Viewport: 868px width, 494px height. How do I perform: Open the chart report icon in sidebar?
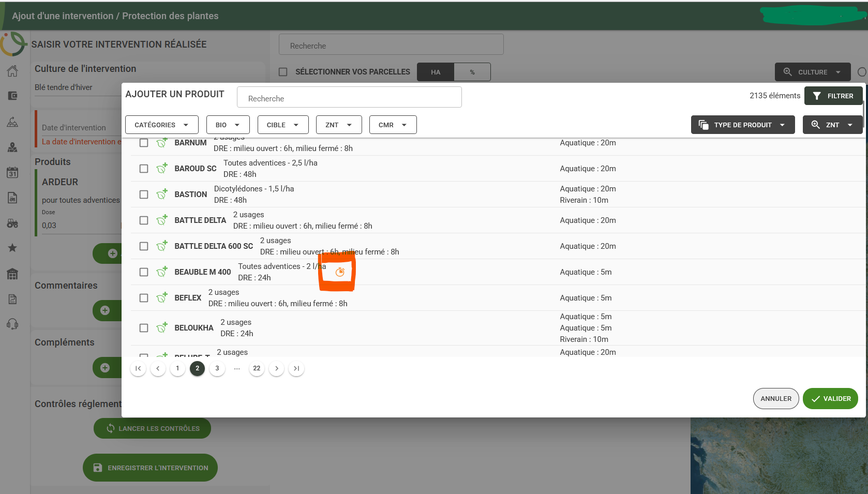[12, 299]
